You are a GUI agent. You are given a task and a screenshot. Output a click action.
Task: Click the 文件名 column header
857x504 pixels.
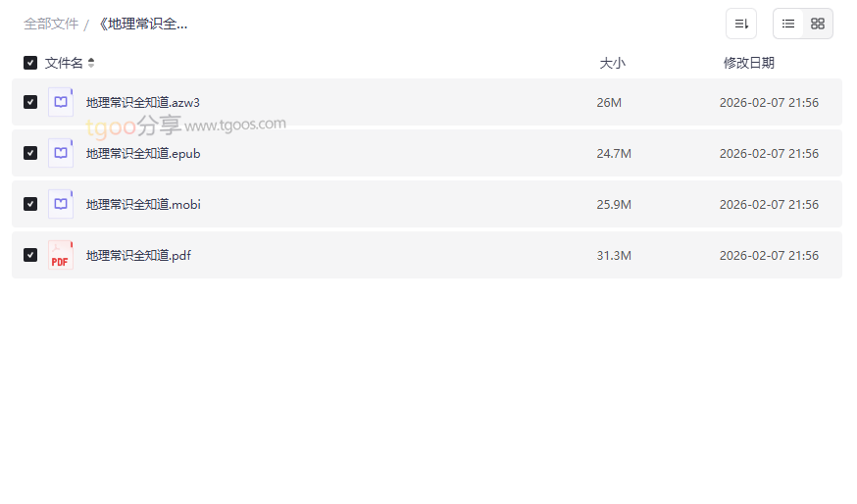pyautogui.click(x=64, y=63)
